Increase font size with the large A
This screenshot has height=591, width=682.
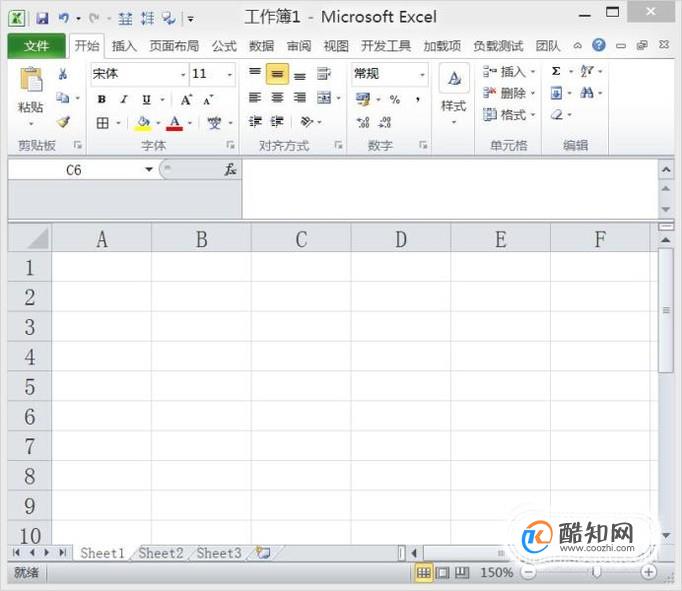[186, 100]
